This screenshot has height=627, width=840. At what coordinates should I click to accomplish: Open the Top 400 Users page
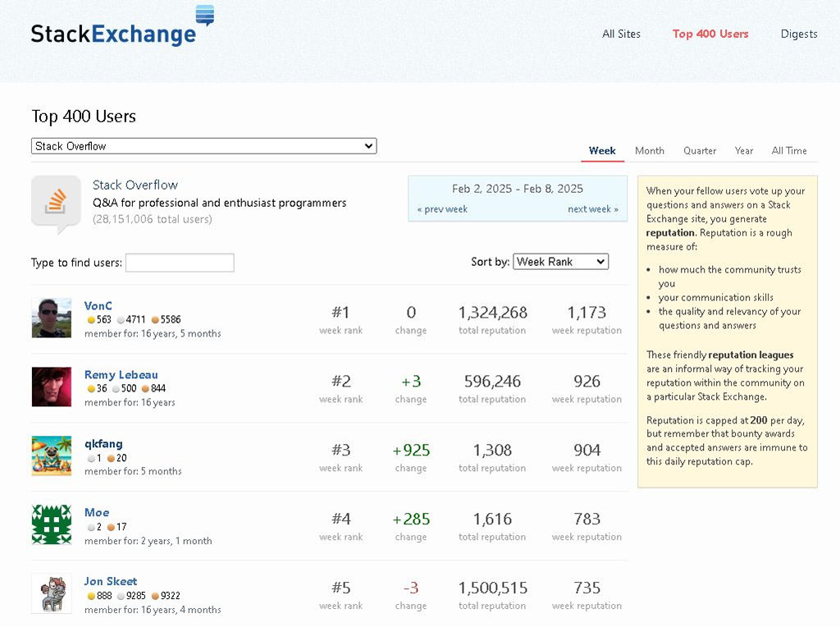[x=710, y=34]
